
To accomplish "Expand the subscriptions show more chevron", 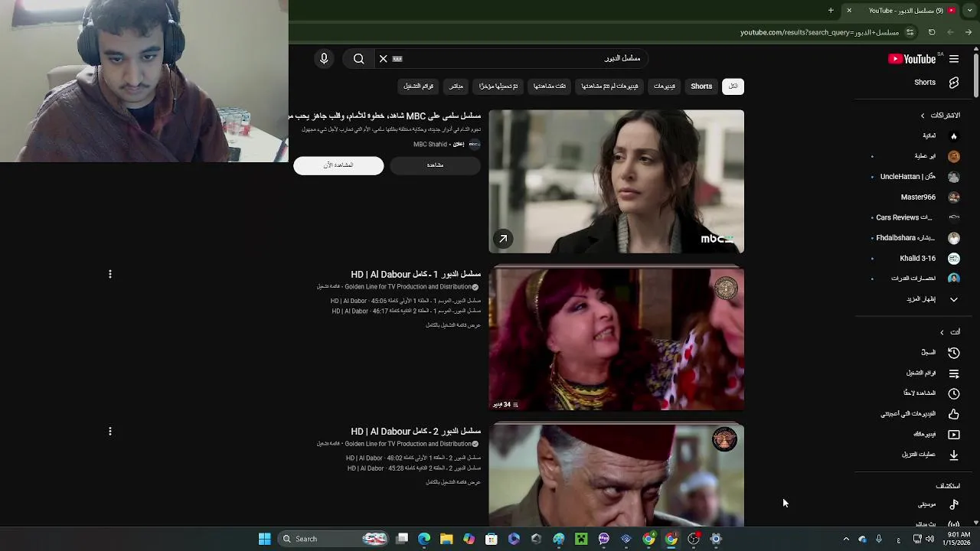I will click(954, 299).
